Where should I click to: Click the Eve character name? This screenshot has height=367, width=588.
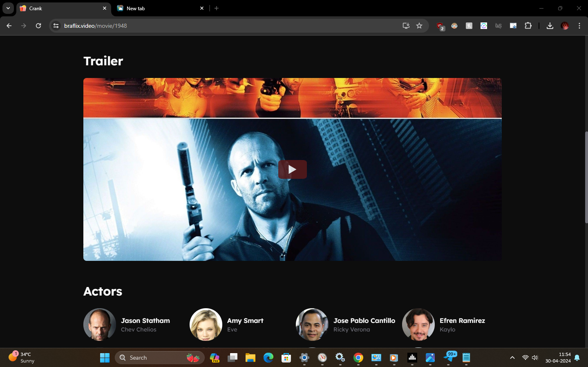(x=232, y=329)
